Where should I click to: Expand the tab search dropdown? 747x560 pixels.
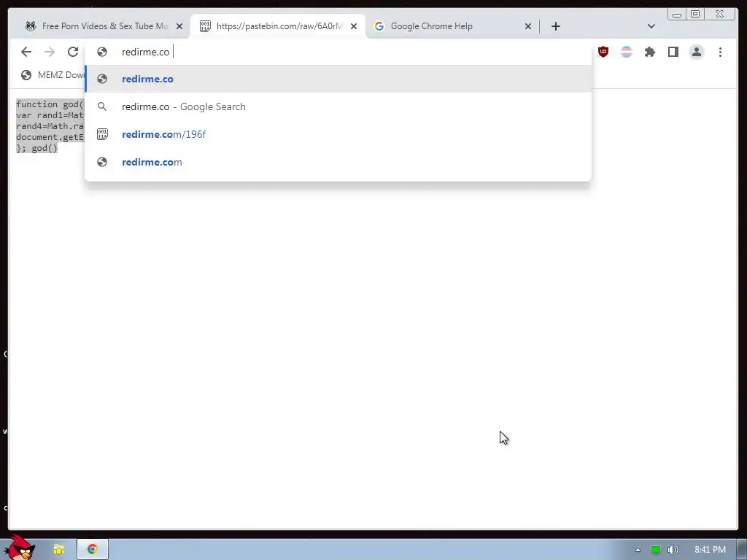tap(651, 26)
